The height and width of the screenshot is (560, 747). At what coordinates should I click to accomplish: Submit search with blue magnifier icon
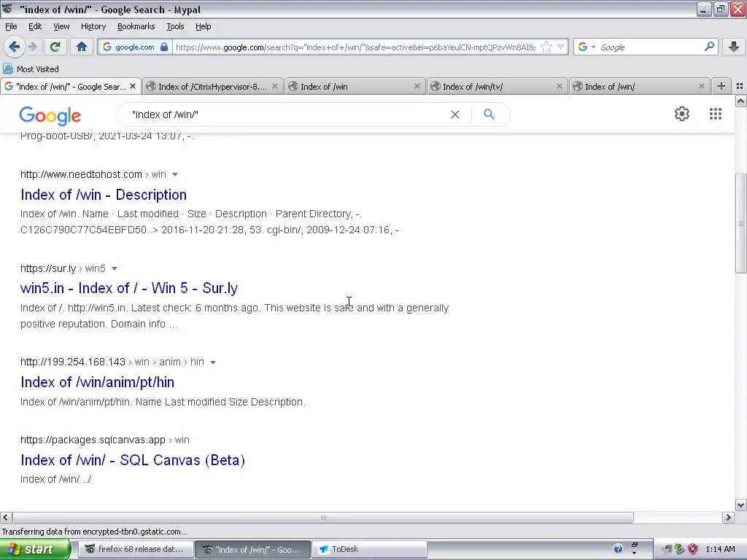pyautogui.click(x=489, y=114)
